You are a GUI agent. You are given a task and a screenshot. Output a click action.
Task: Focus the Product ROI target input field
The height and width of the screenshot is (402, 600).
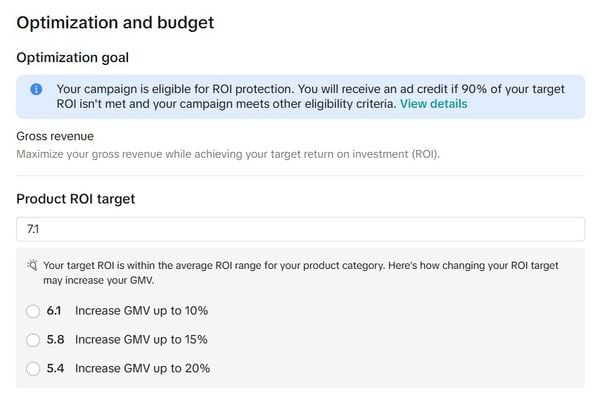(x=300, y=229)
